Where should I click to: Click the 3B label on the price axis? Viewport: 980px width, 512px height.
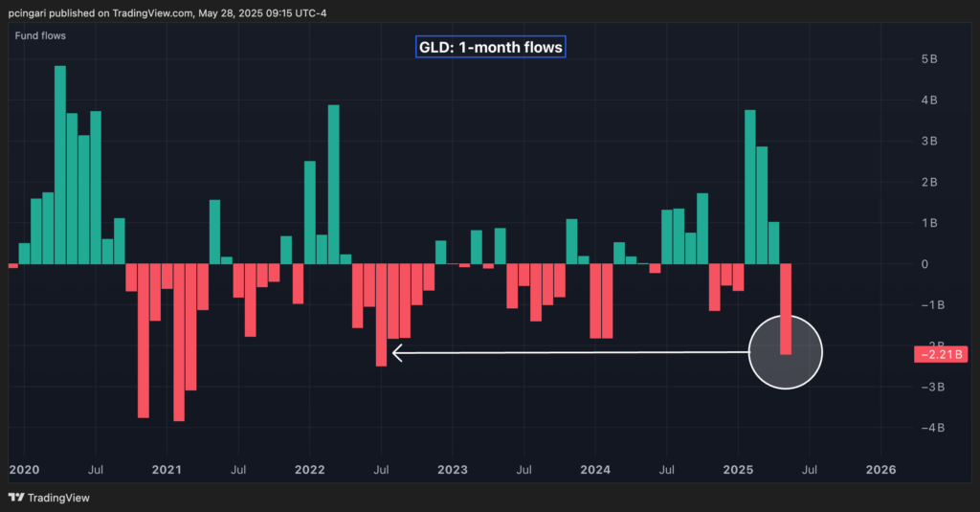tap(929, 141)
